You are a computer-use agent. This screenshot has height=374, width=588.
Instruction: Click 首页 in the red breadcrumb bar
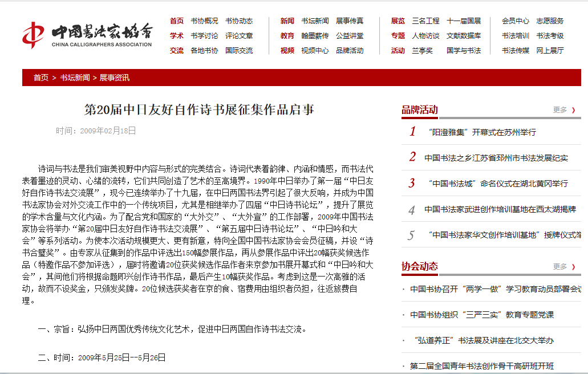[41, 78]
